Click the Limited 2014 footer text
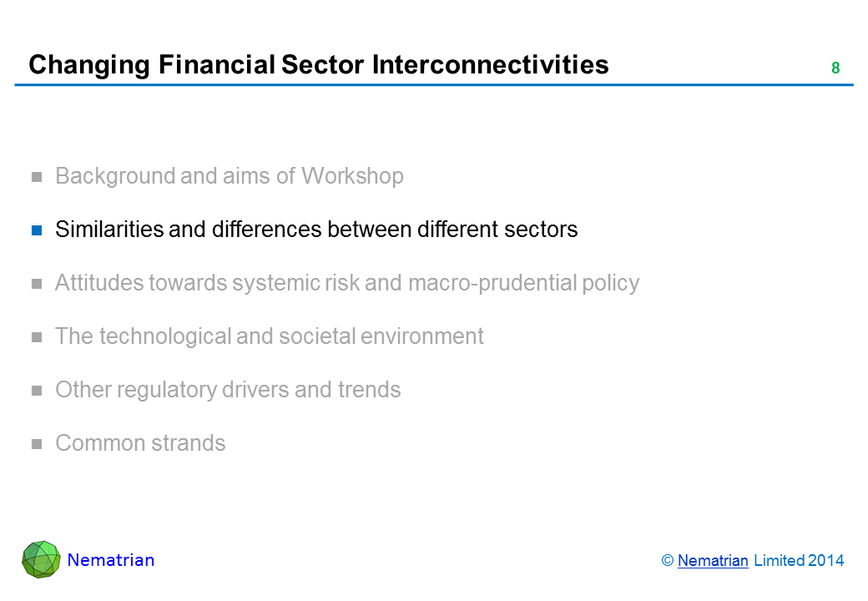 pyautogui.click(x=799, y=561)
